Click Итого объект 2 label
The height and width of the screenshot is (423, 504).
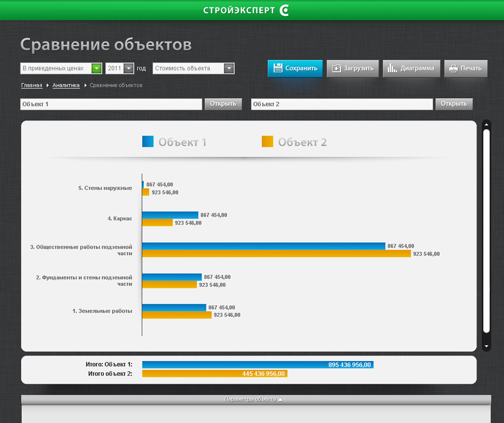tap(110, 374)
